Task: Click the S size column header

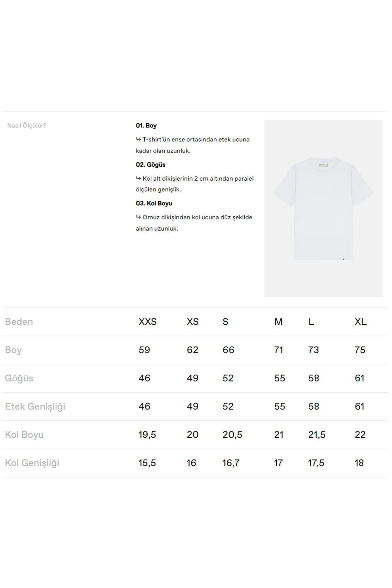Action: pyautogui.click(x=225, y=322)
